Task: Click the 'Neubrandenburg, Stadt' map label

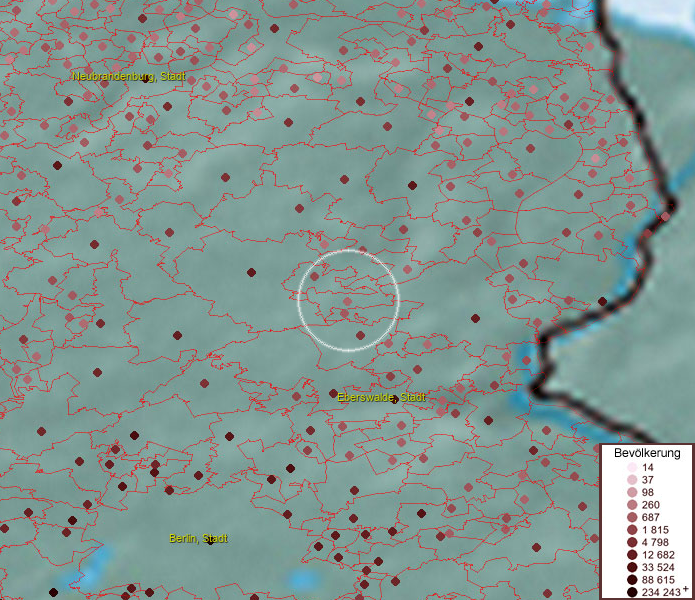Action: [129, 76]
